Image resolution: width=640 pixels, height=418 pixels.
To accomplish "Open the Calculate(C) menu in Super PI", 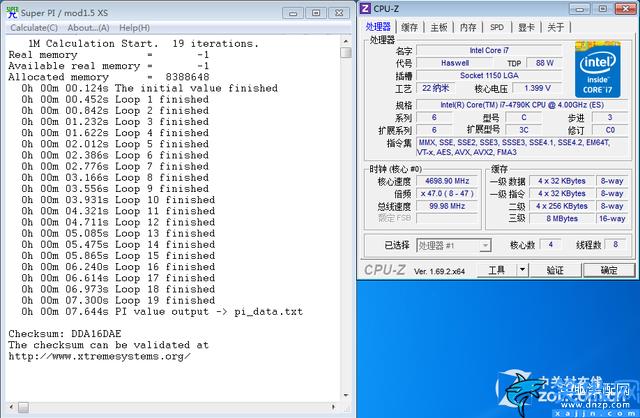I will (34, 28).
